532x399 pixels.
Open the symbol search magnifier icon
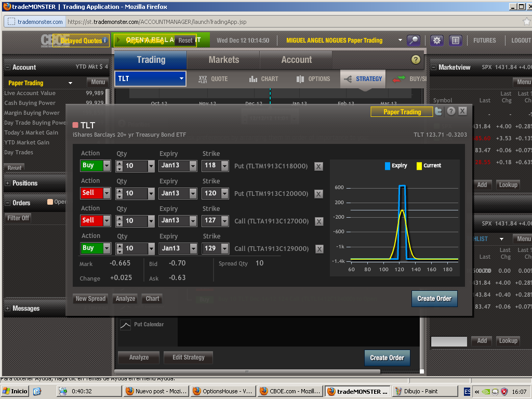point(413,41)
